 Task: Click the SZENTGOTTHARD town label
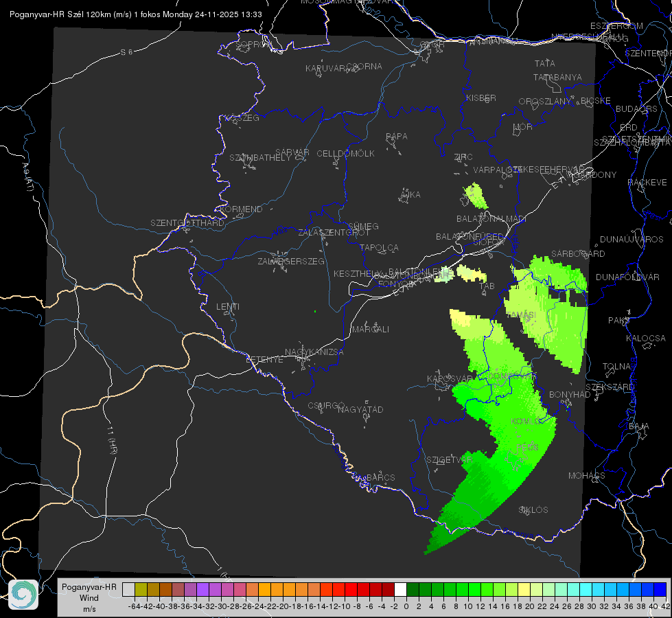click(x=187, y=223)
